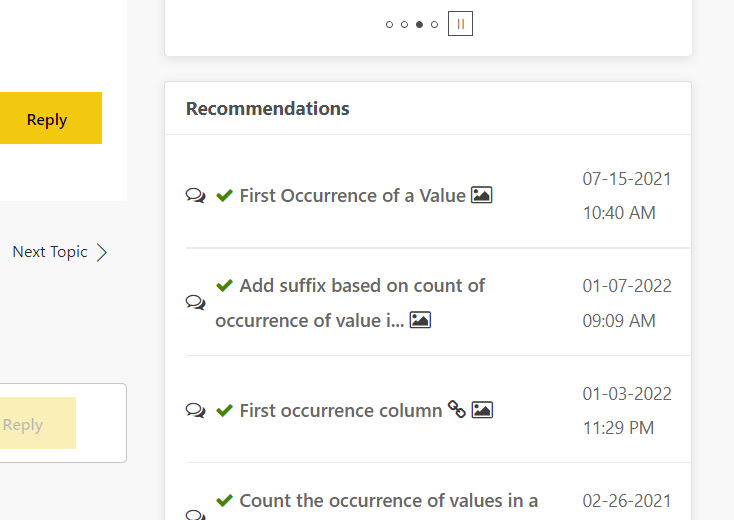
Task: Open Add suffix based on count thread
Action: click(x=350, y=303)
